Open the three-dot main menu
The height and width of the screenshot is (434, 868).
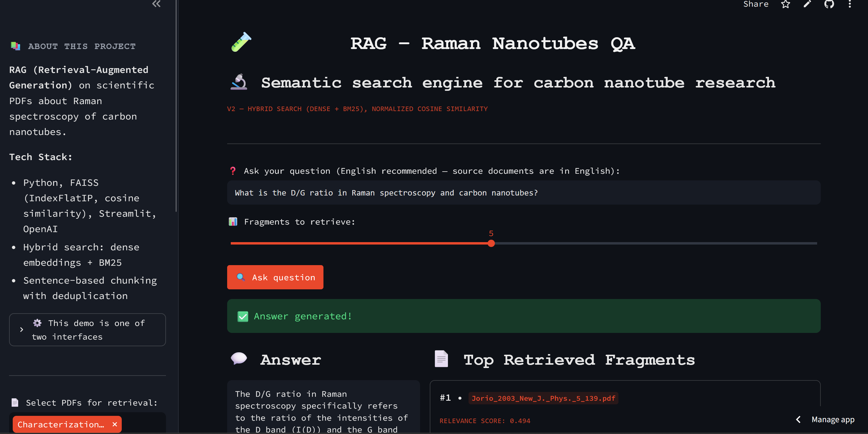coord(850,4)
